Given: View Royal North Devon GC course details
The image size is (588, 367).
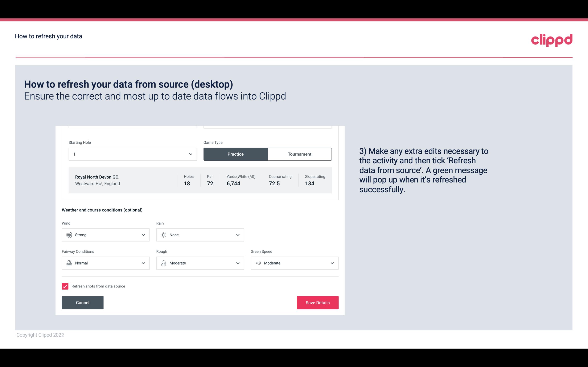Looking at the screenshot, I should pyautogui.click(x=200, y=180).
